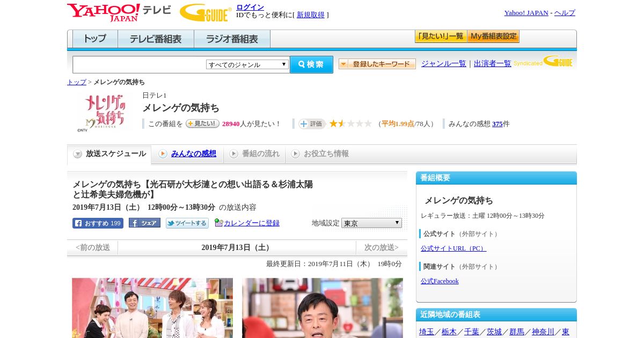The height and width of the screenshot is (338, 644).
Task: Open the right program photo of man
Action: [323, 308]
